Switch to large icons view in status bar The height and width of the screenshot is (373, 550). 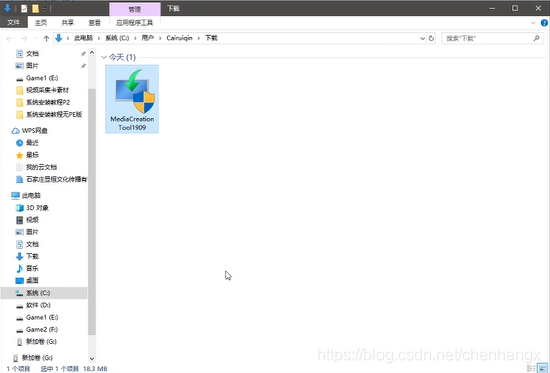click(x=543, y=368)
